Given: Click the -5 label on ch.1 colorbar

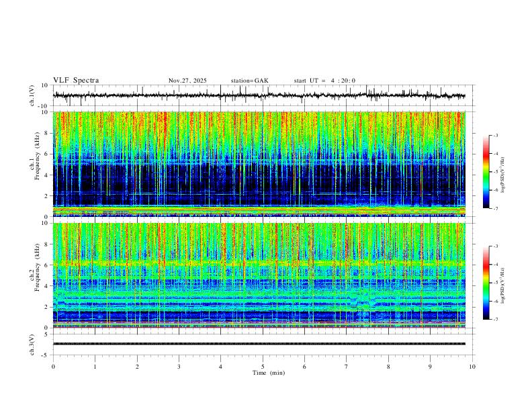Looking at the screenshot, I should (x=495, y=172).
